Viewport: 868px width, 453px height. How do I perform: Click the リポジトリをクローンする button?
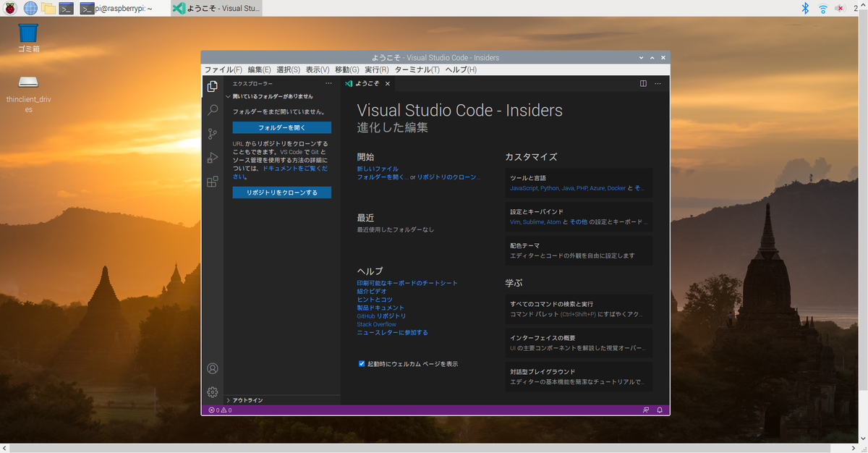[x=281, y=192]
